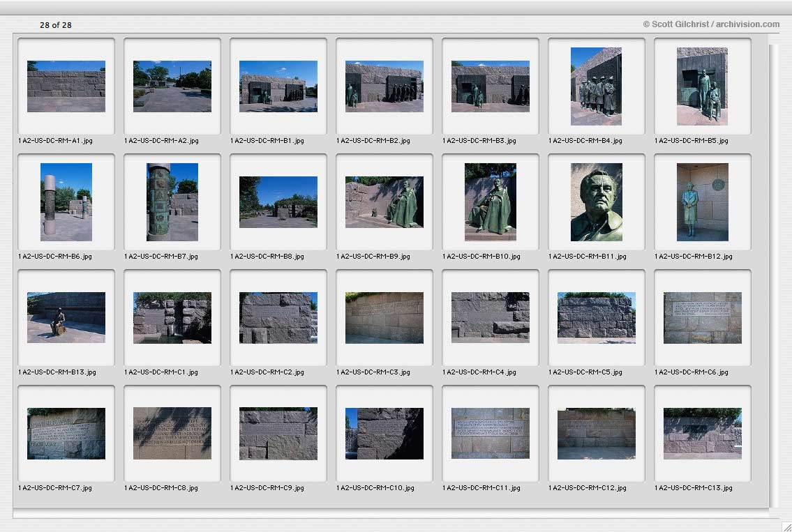The height and width of the screenshot is (532, 792).
Task: Click the standing figure thumbnail 1A2-US-DC-RM-B12.jpg
Action: [703, 202]
